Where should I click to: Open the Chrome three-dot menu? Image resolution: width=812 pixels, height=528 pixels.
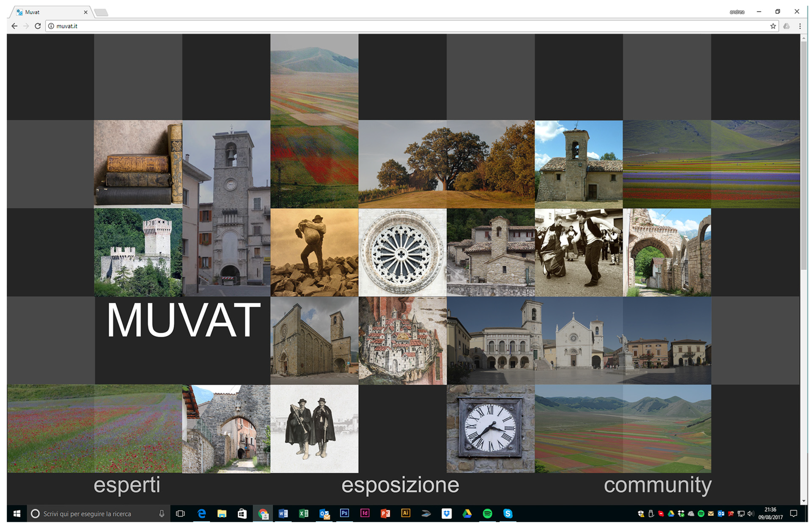pyautogui.click(x=800, y=26)
